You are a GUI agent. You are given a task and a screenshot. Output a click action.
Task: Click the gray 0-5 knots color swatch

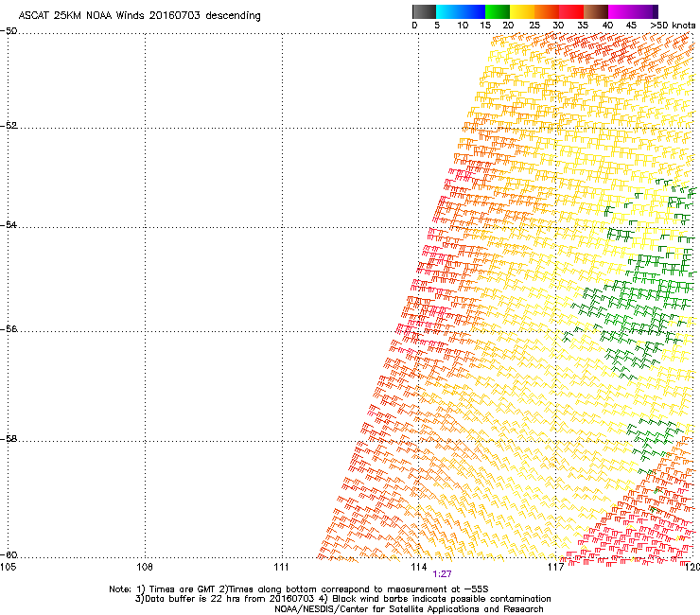(424, 11)
